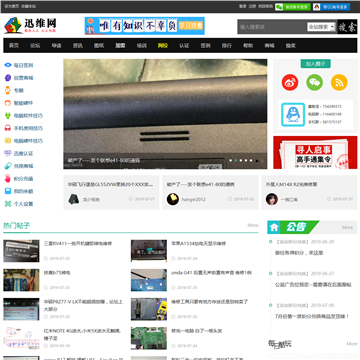Image resolution: width=360 pixels, height=360 pixels.
Task: Select the last carousel dot
Action: point(251,161)
